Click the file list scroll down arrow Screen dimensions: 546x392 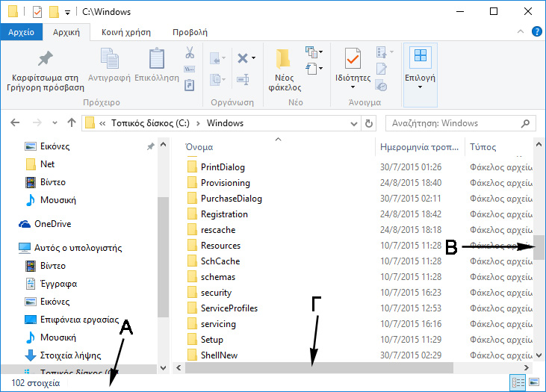point(539,355)
